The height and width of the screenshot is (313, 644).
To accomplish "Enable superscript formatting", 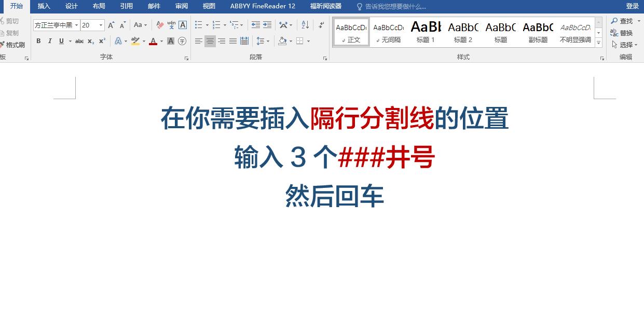I will pos(102,40).
